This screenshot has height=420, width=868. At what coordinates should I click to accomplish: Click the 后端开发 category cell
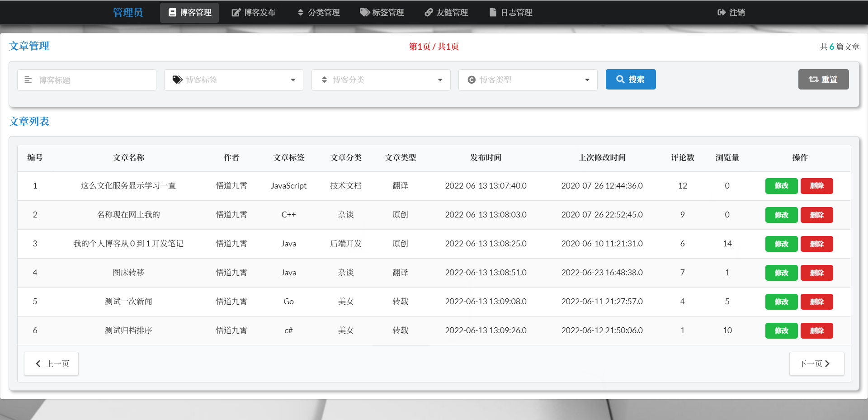click(346, 244)
